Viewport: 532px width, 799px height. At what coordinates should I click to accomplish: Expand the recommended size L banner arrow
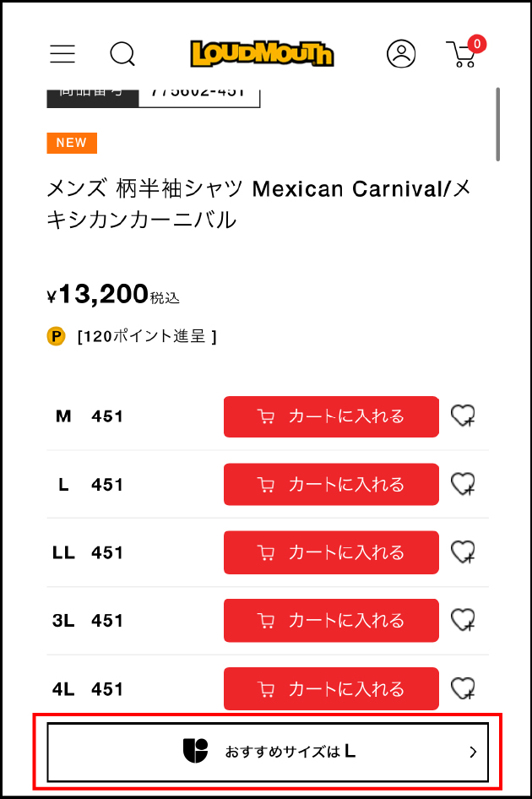click(x=473, y=752)
